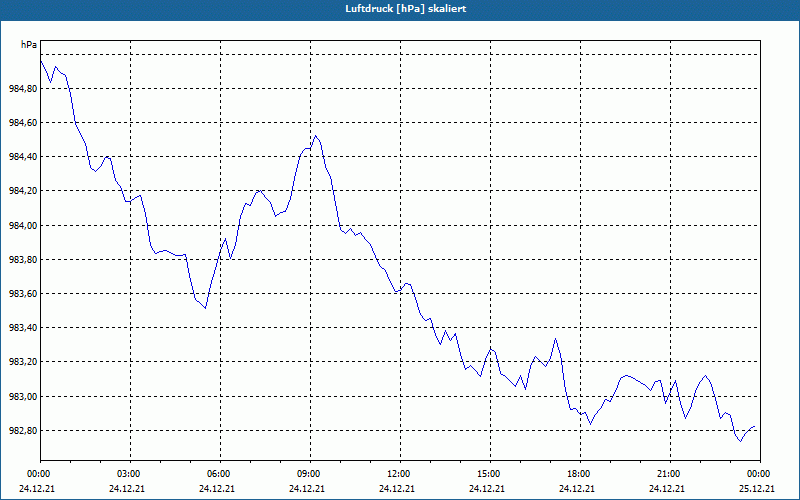Click the 21:00 time axis label
This screenshot has width=800, height=500.
pos(670,474)
